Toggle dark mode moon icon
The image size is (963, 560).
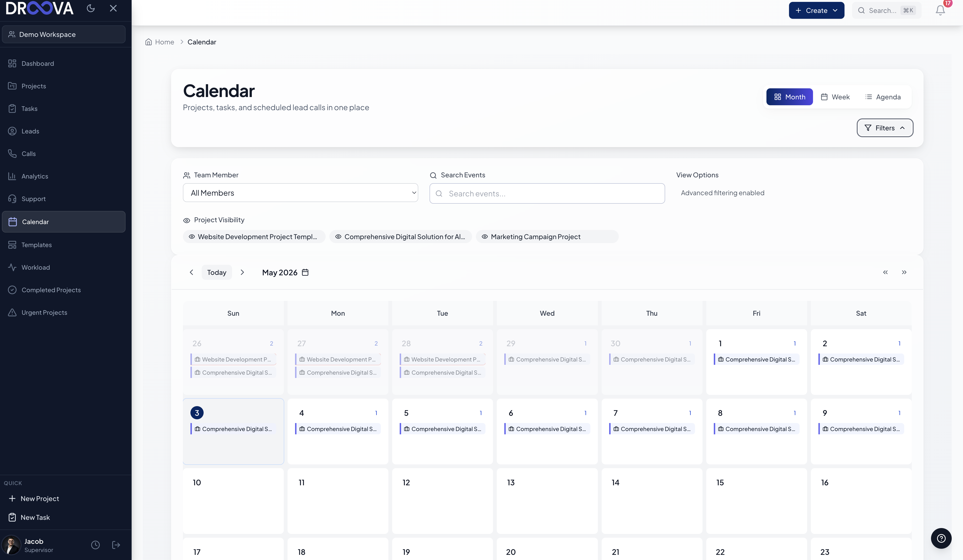tap(91, 8)
